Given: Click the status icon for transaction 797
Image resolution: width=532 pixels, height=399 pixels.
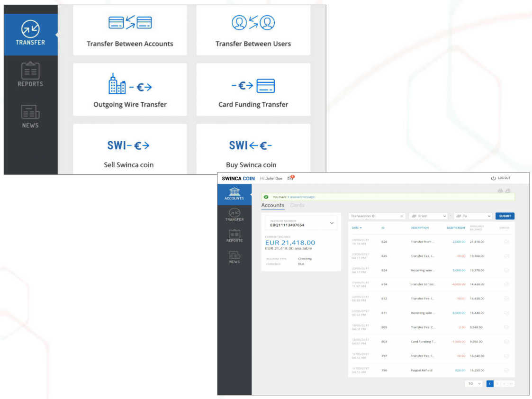Looking at the screenshot, I should point(506,356).
